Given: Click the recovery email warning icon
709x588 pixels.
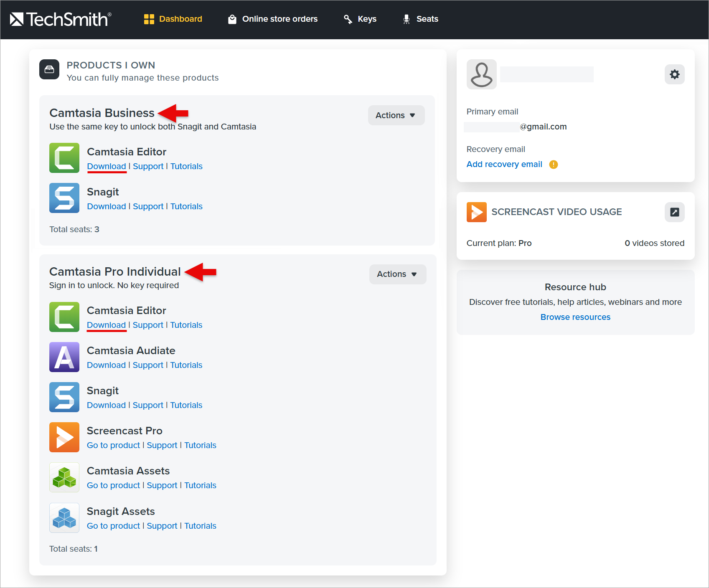Looking at the screenshot, I should (x=554, y=165).
